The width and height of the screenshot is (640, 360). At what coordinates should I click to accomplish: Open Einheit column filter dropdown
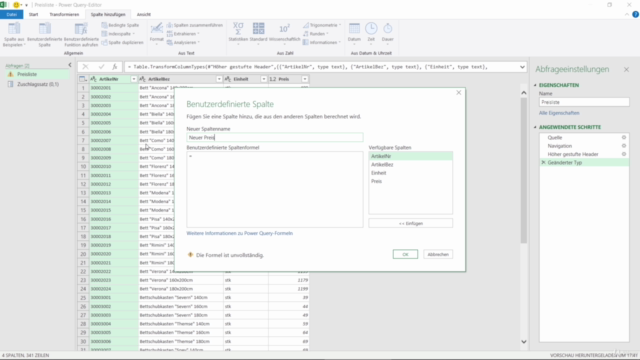[264, 79]
